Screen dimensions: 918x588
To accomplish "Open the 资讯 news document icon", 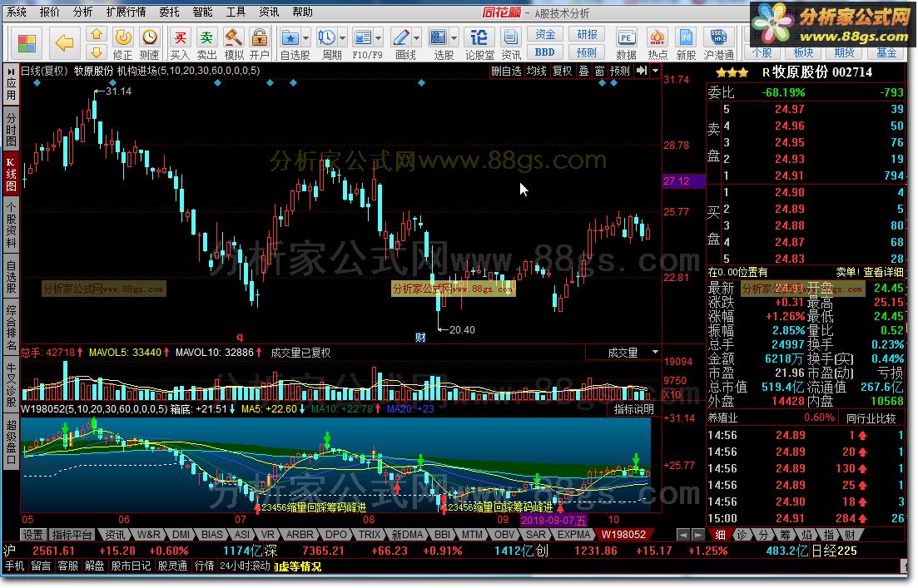I will (x=510, y=38).
